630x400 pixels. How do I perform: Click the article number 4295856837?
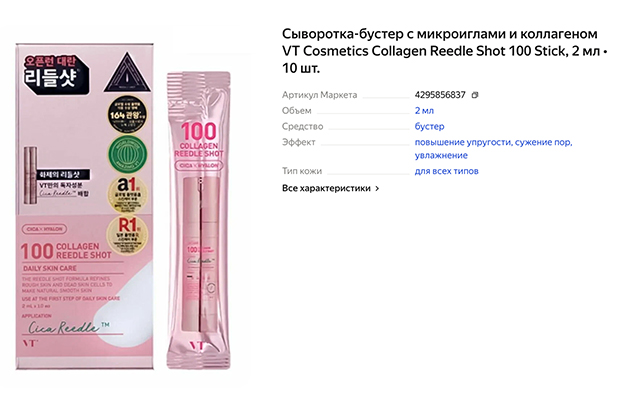coord(440,95)
